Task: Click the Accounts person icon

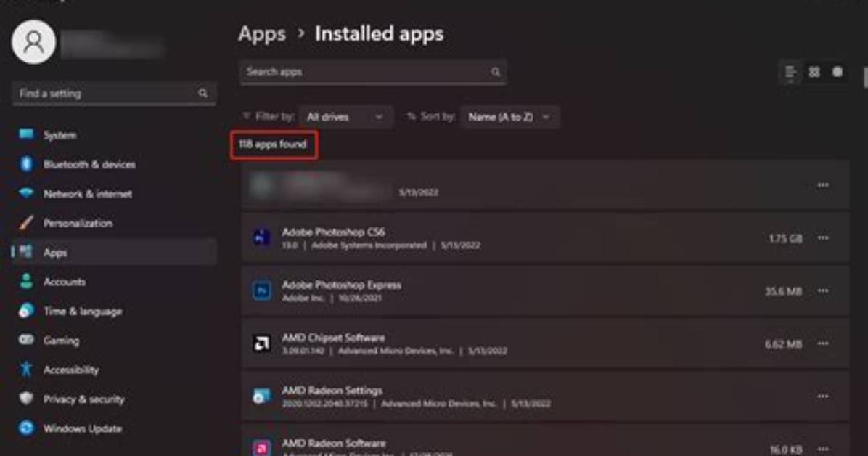Action: pyautogui.click(x=26, y=281)
